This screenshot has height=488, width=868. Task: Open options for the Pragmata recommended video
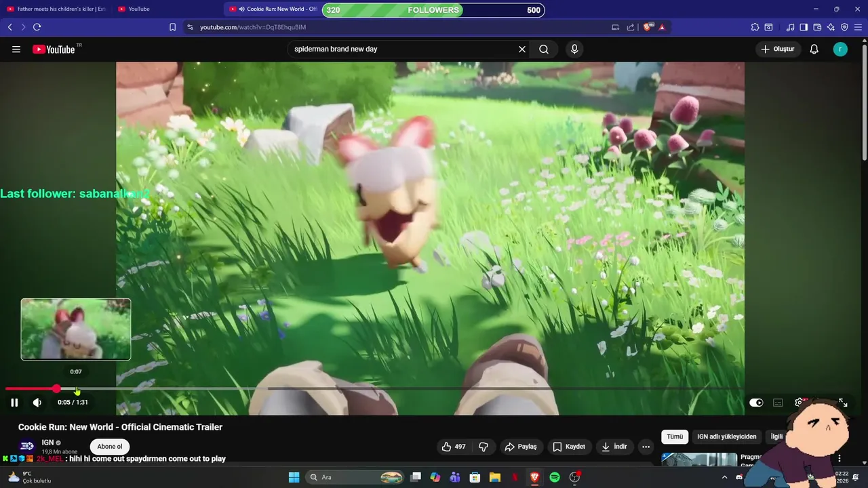tap(840, 459)
